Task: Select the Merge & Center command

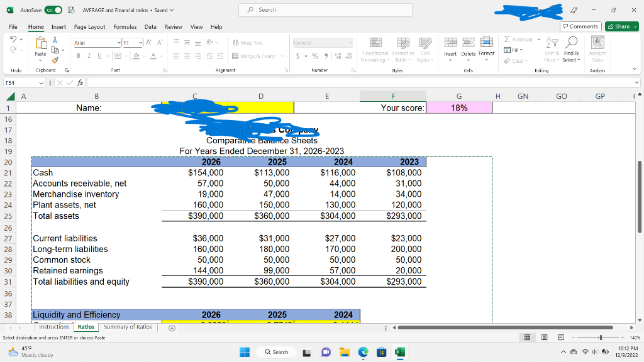Action: click(x=255, y=57)
